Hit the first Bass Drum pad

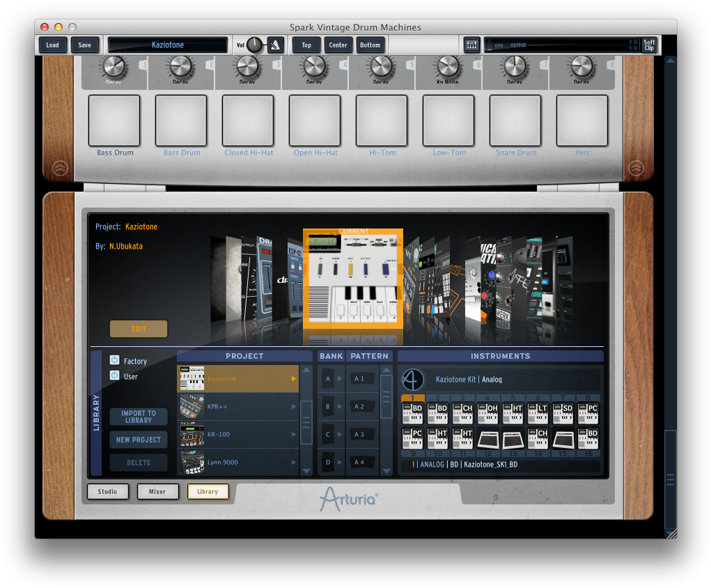(114, 121)
